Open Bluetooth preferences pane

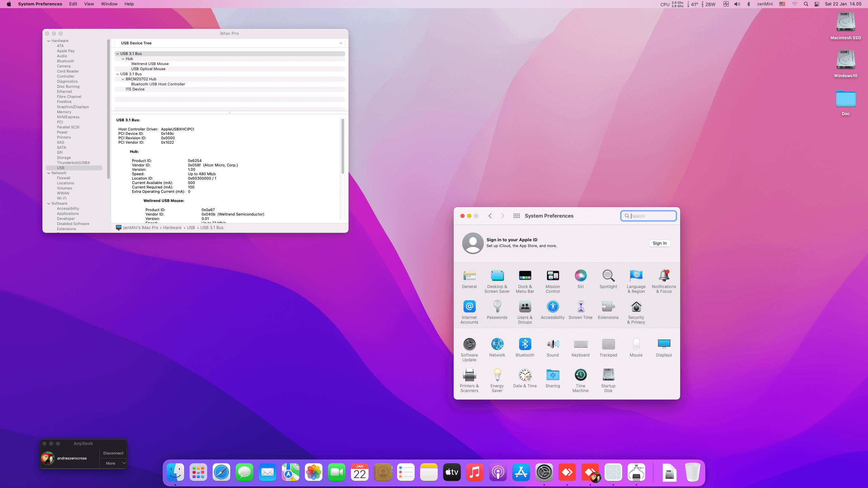pos(525,348)
